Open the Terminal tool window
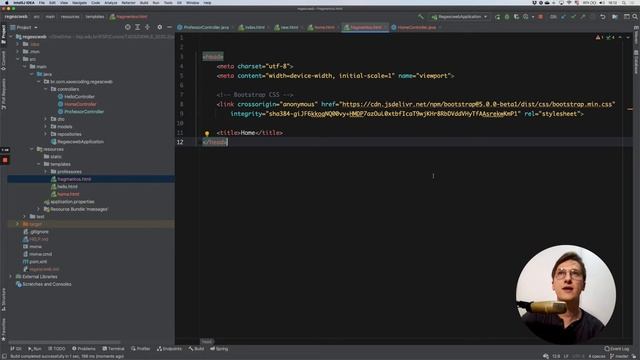 pos(113,349)
